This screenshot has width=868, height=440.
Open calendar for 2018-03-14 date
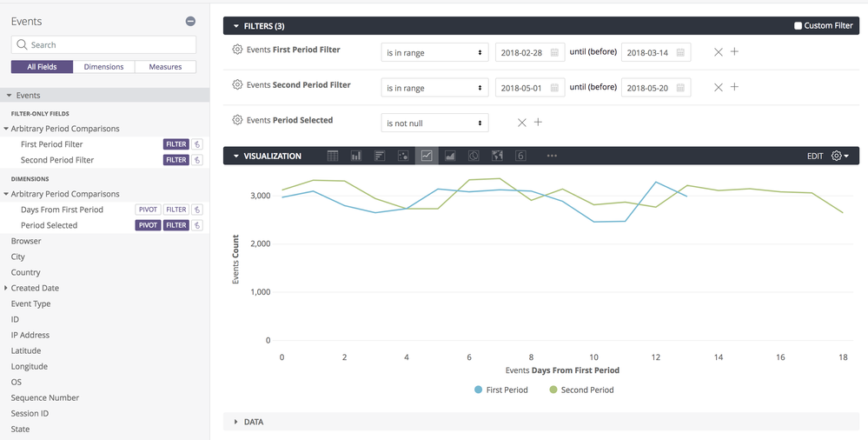click(x=680, y=53)
